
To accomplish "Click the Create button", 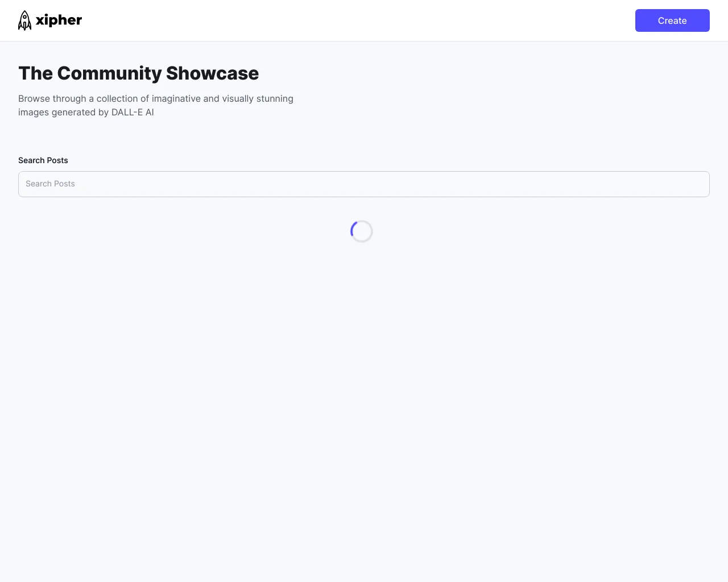I will coord(672,20).
